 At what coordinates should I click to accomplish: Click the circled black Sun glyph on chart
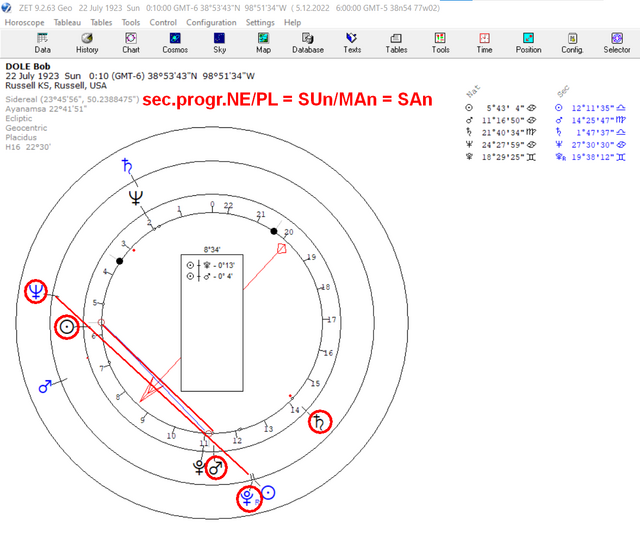[67, 327]
